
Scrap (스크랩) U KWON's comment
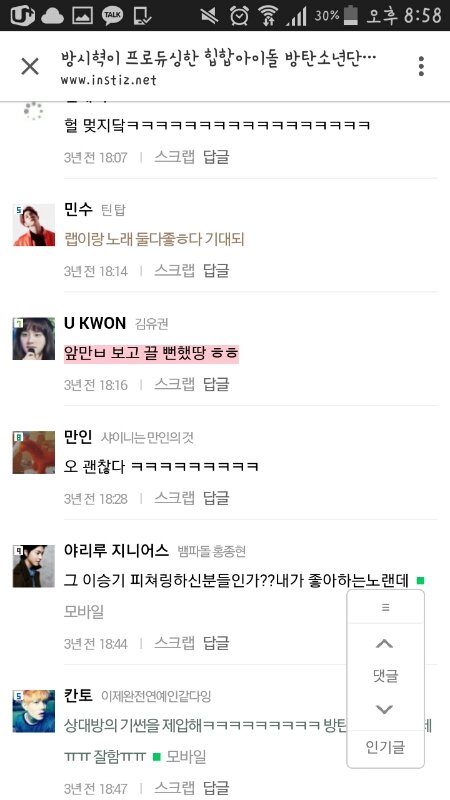(x=174, y=384)
